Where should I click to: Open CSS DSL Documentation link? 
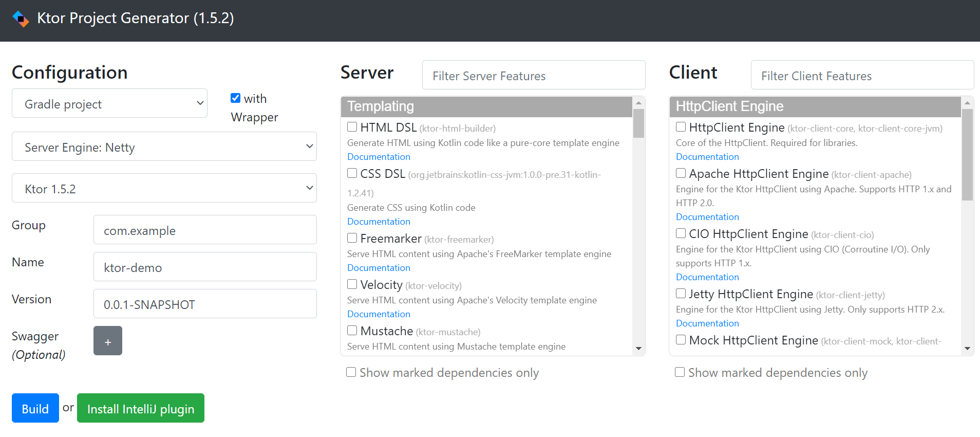tap(379, 222)
